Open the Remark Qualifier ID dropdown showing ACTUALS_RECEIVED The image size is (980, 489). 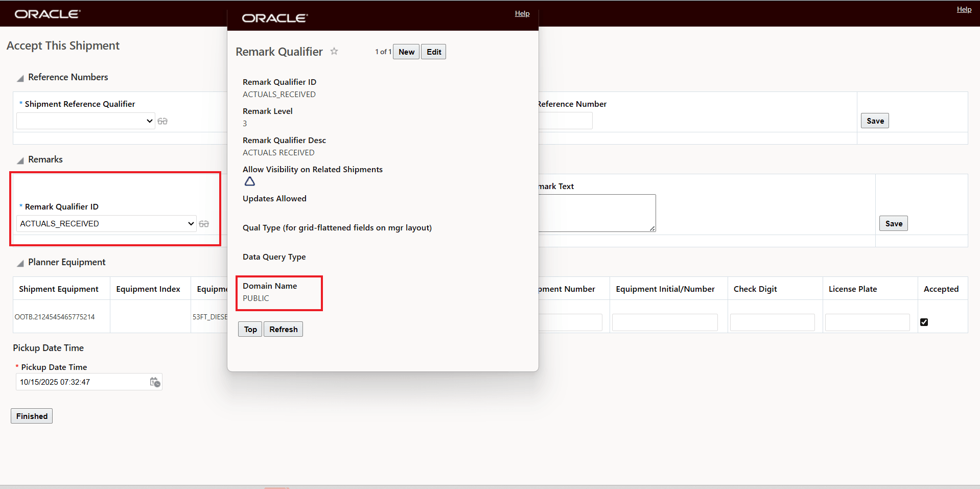(x=106, y=224)
